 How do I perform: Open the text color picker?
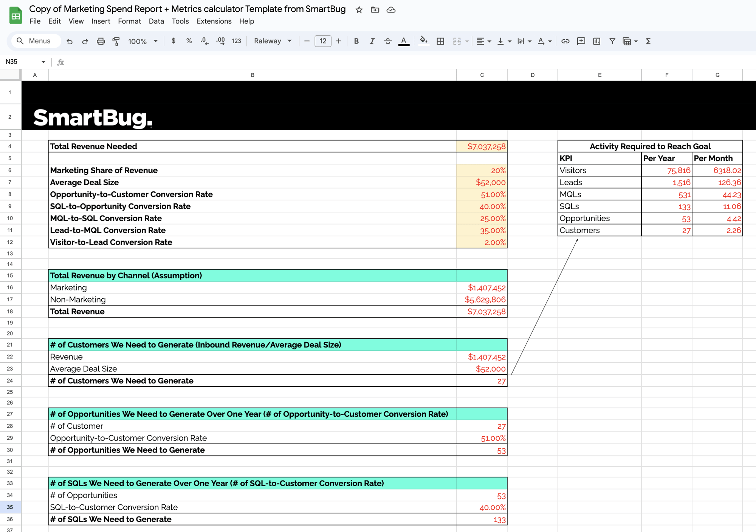click(404, 41)
